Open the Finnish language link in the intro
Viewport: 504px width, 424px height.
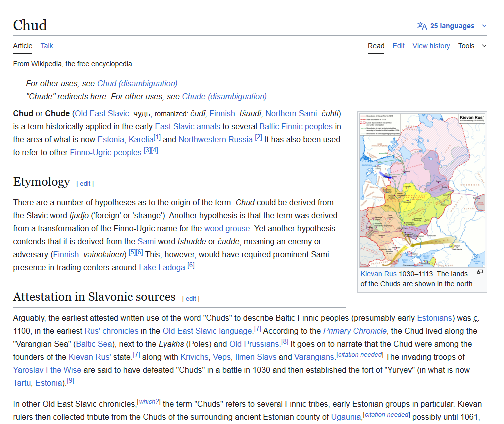(222, 113)
